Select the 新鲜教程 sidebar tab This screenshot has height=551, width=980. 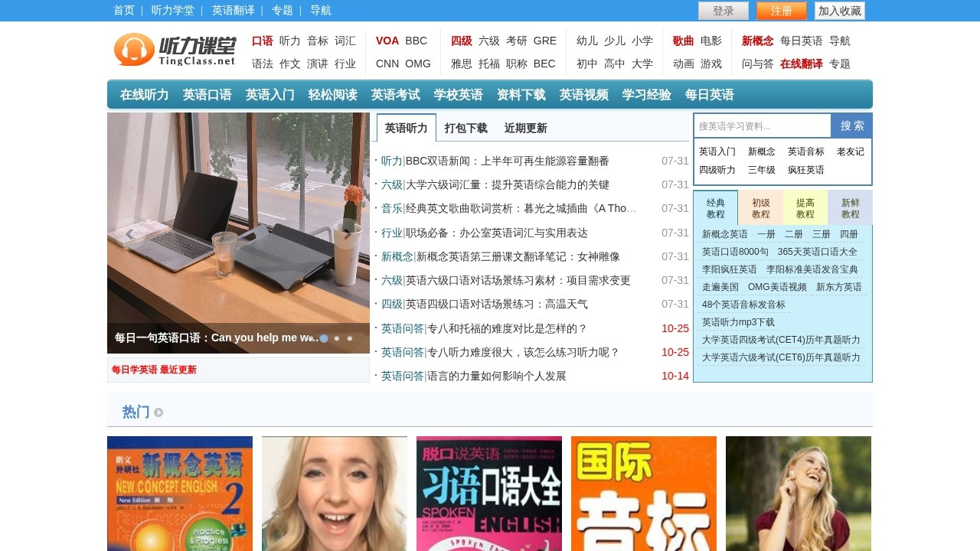(850, 207)
